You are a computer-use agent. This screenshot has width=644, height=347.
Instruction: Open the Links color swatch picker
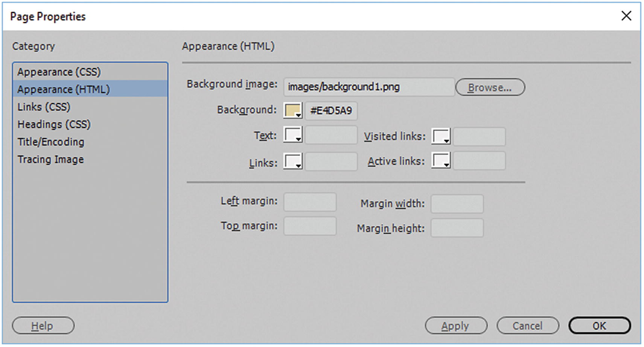coord(293,161)
